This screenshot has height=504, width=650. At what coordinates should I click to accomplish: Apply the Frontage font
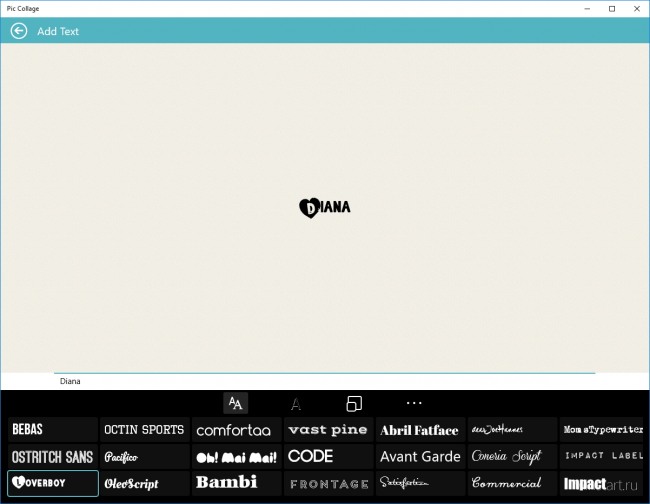pyautogui.click(x=328, y=484)
